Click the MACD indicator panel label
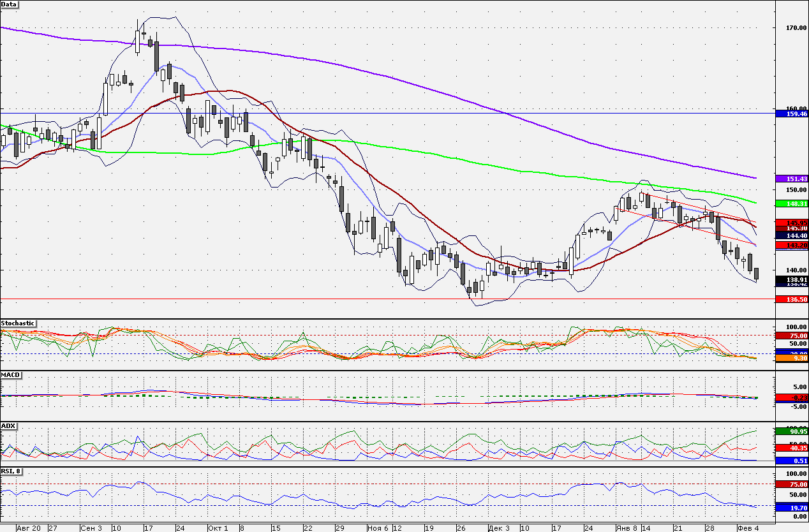Image resolution: width=809 pixels, height=532 pixels. (11, 374)
